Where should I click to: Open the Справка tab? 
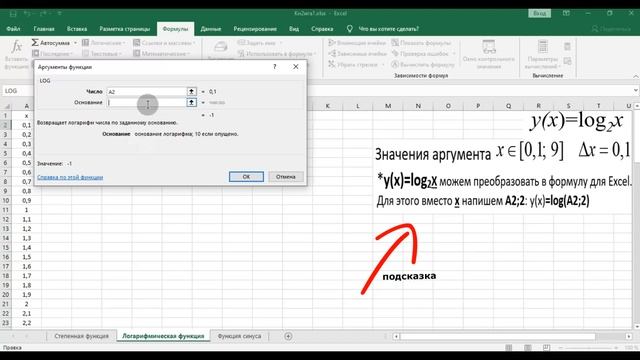[x=322, y=29]
